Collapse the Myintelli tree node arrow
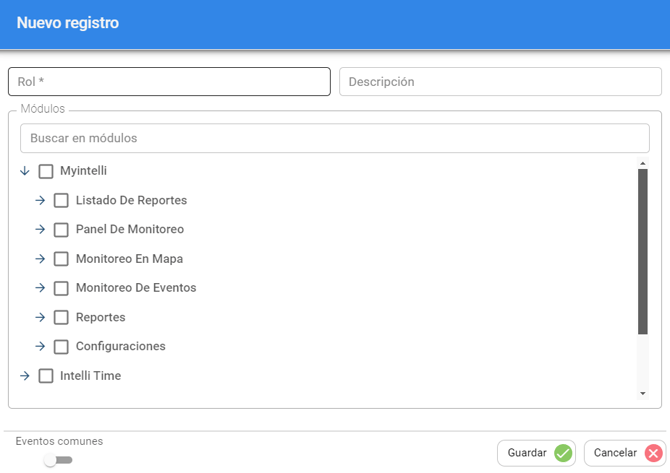The height and width of the screenshot is (473, 670). tap(25, 171)
